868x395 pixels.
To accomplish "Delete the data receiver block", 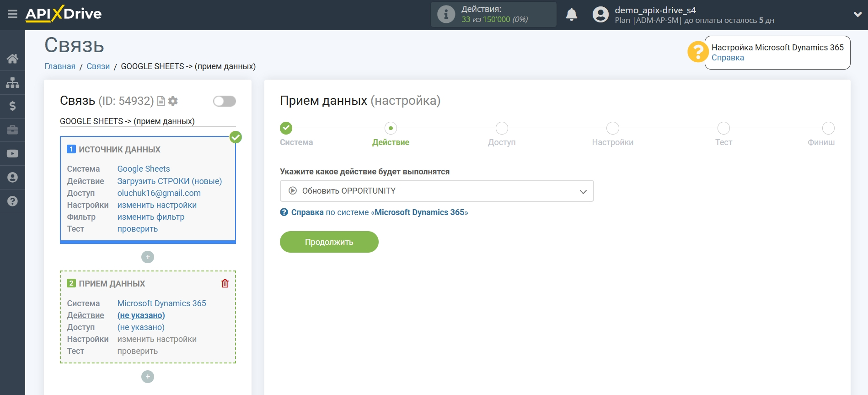I will (x=225, y=283).
